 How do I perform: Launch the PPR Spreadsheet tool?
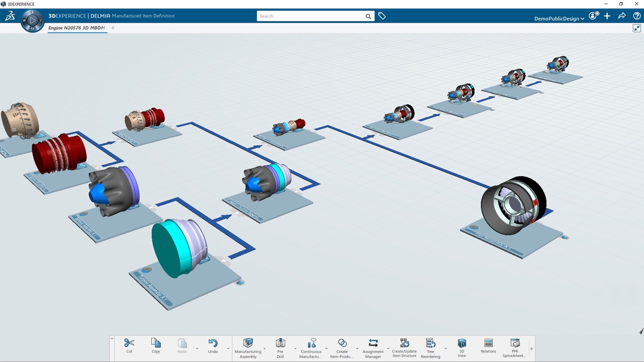515,348
